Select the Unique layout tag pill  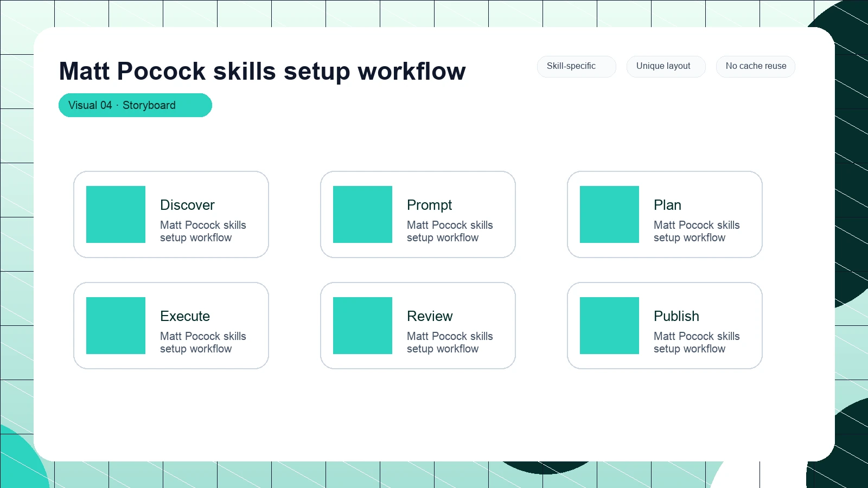[666, 66]
